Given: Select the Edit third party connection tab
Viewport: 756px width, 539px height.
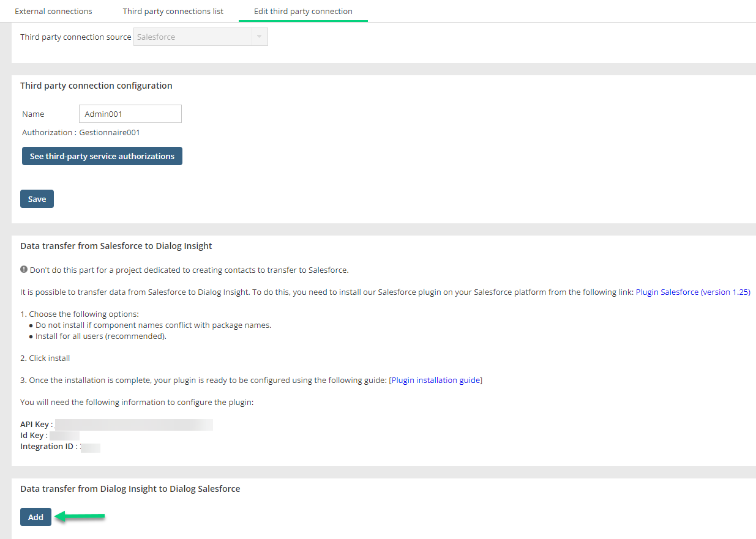Looking at the screenshot, I should pyautogui.click(x=303, y=11).
